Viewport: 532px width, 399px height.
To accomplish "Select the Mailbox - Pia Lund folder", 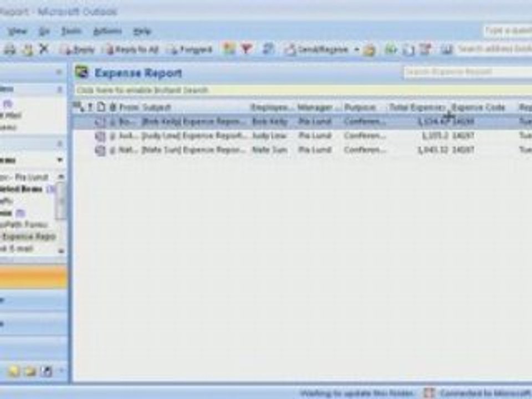I will point(24,177).
